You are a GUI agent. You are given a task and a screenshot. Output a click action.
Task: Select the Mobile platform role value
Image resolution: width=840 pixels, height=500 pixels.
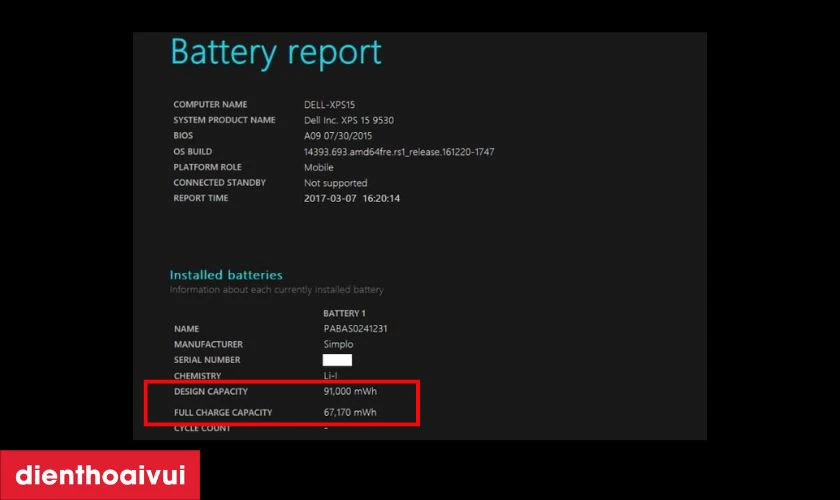click(x=319, y=167)
